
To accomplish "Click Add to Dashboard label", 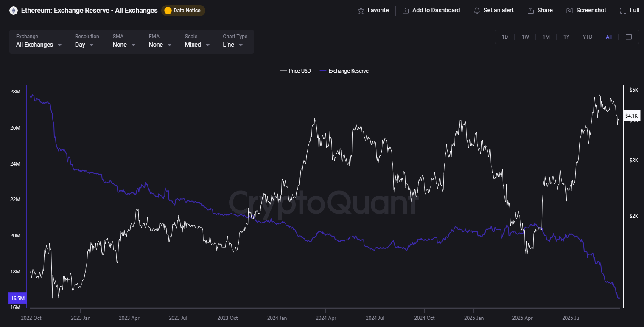I will [x=436, y=10].
